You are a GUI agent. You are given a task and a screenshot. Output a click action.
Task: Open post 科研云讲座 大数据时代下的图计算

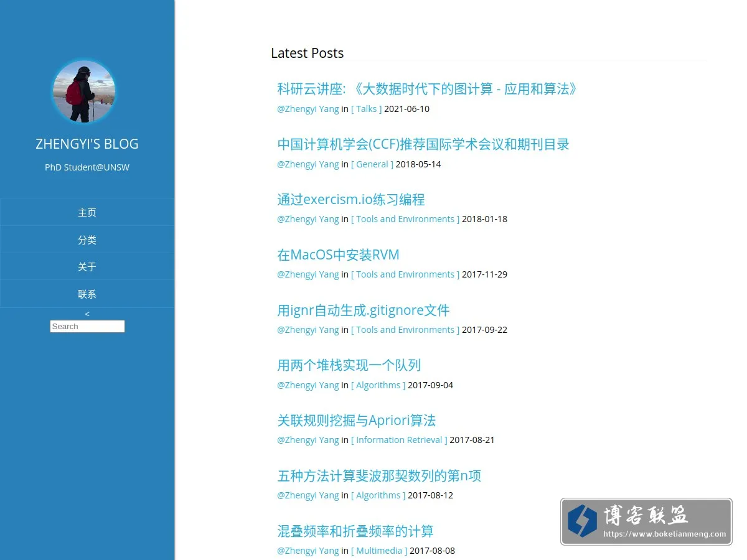(x=428, y=89)
